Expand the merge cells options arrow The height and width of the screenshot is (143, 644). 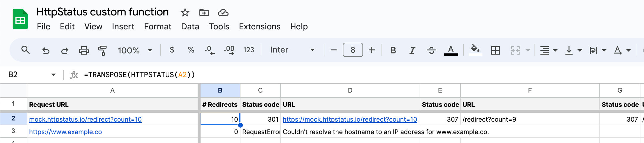point(528,50)
